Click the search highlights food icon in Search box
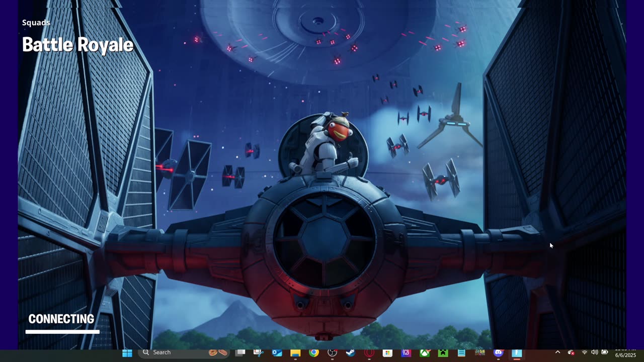This screenshot has width=644, height=362. pos(218,352)
